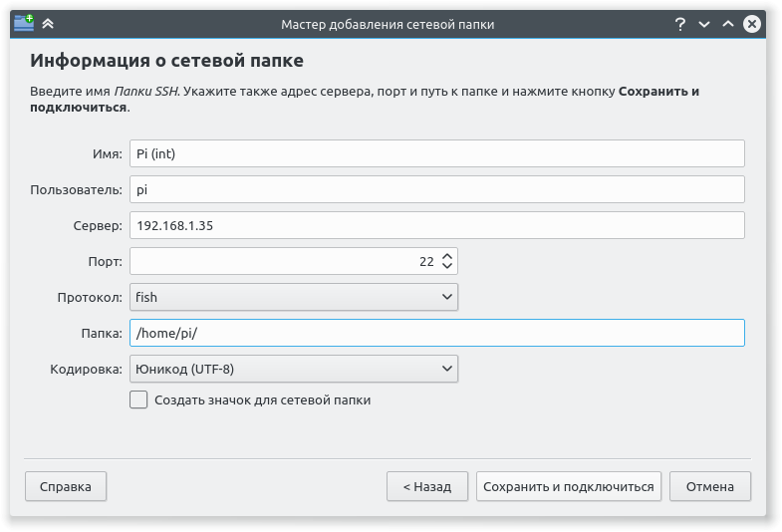Click the Папка field containing /home/pi/
Viewport: 782px width, 532px height.
tap(436, 333)
